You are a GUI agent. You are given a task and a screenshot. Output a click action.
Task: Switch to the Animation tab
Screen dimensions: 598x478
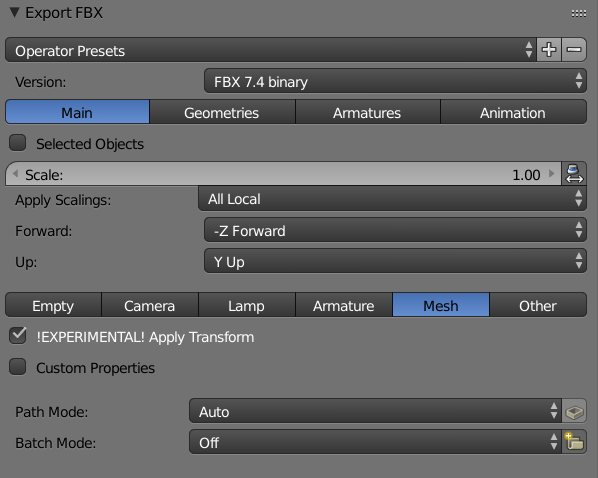coord(513,112)
